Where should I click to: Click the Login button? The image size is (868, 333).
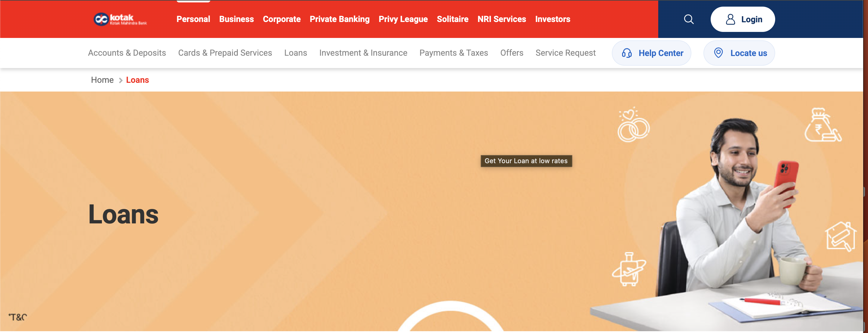tap(743, 19)
